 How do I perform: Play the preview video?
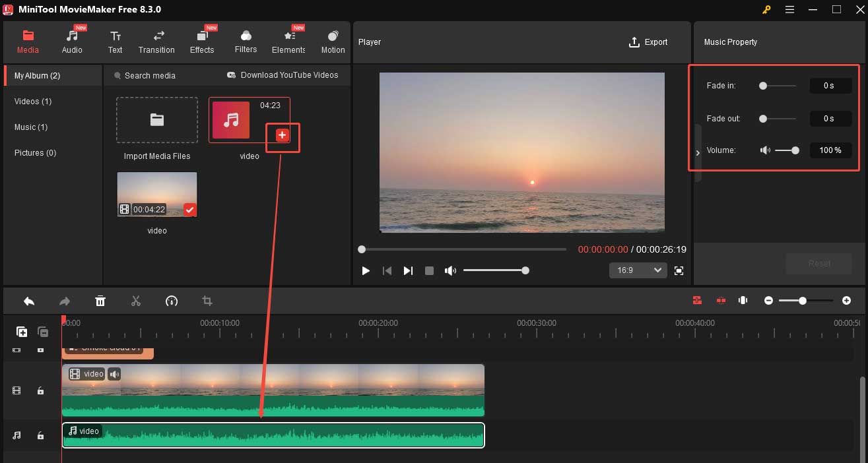(366, 271)
